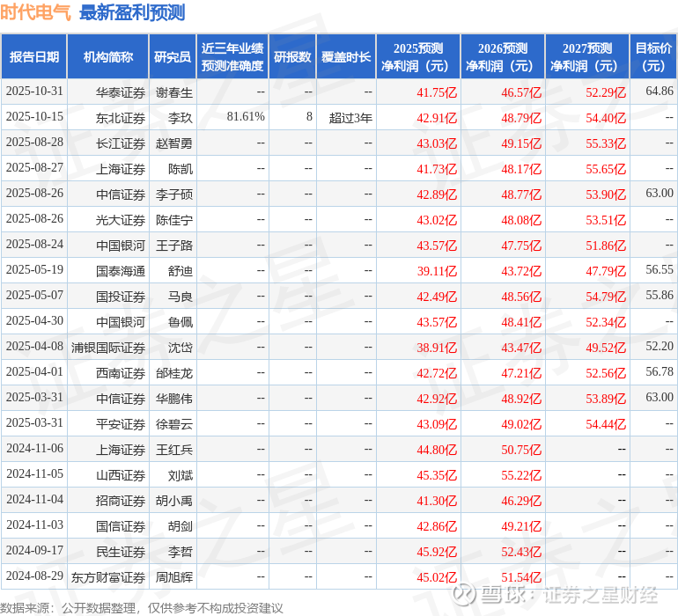Click target price 56.55
The width and height of the screenshot is (678, 616).
[x=660, y=270]
